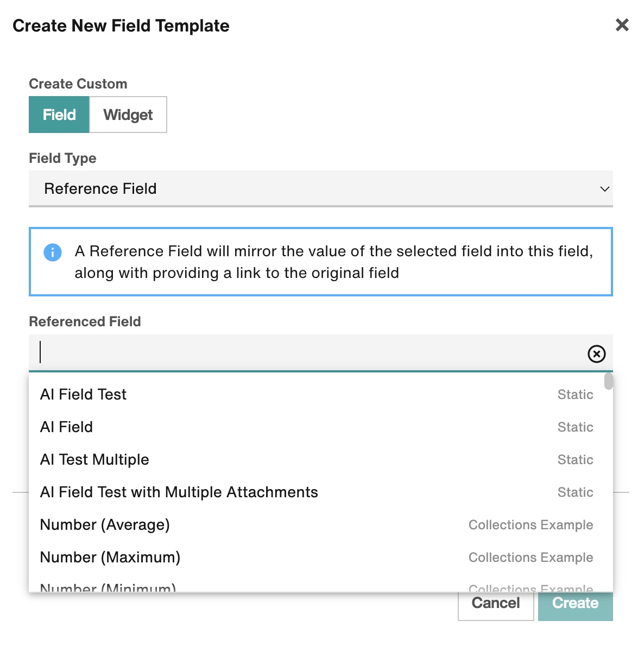Clear the Referenced Field search input

coord(596,354)
